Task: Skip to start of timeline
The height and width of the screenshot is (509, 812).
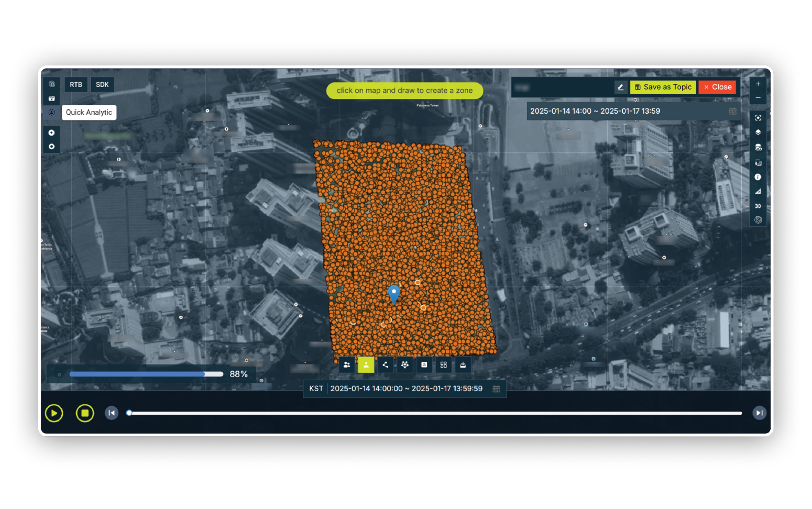Action: tap(112, 413)
